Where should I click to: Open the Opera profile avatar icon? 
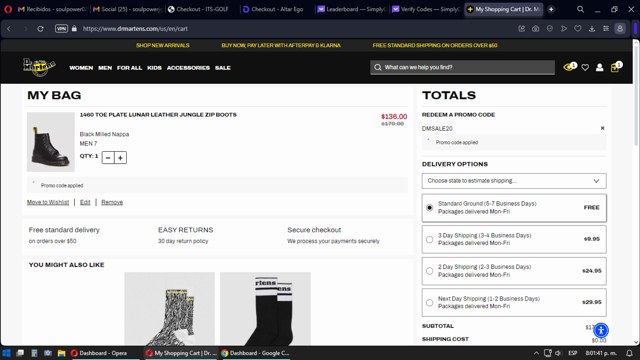pos(620,29)
